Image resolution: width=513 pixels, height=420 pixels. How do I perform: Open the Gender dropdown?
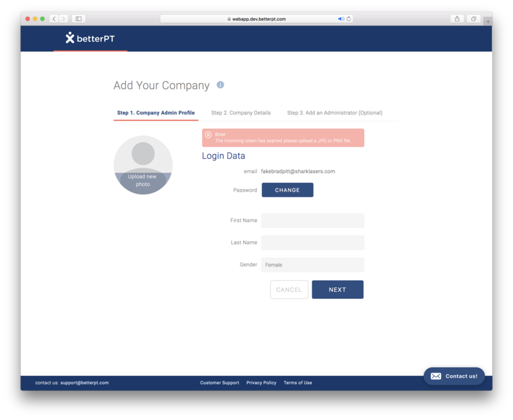coord(312,265)
